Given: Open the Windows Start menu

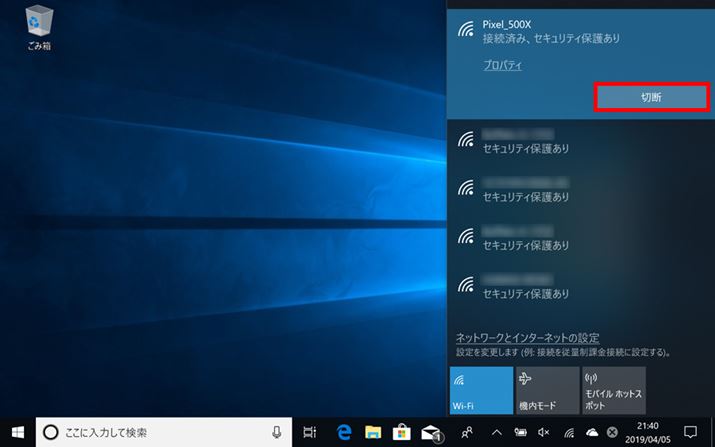Looking at the screenshot, I should [x=17, y=432].
